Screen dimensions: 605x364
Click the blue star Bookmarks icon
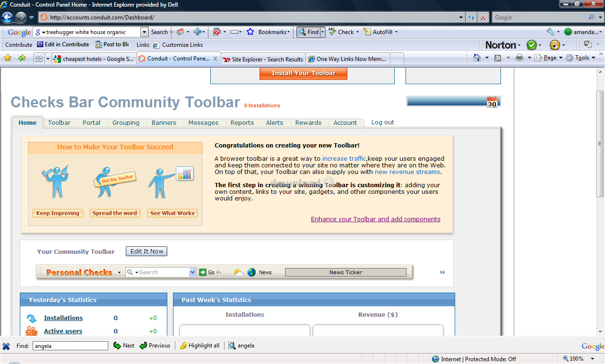point(250,32)
